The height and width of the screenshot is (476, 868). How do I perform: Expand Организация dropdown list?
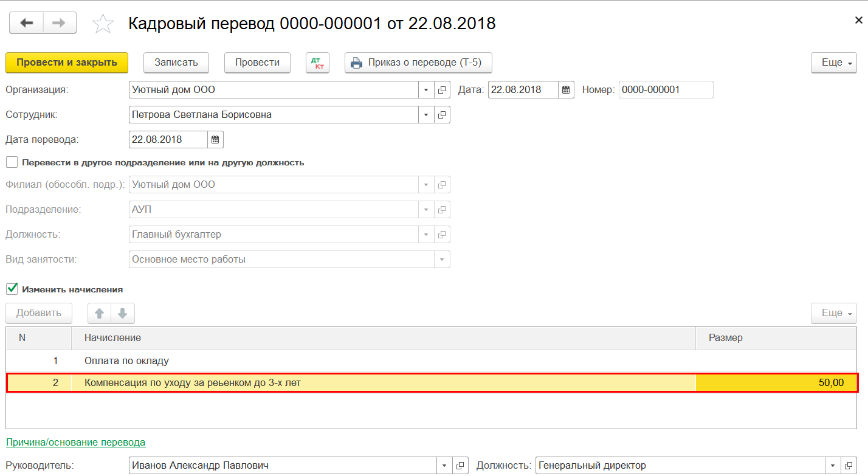coord(426,90)
